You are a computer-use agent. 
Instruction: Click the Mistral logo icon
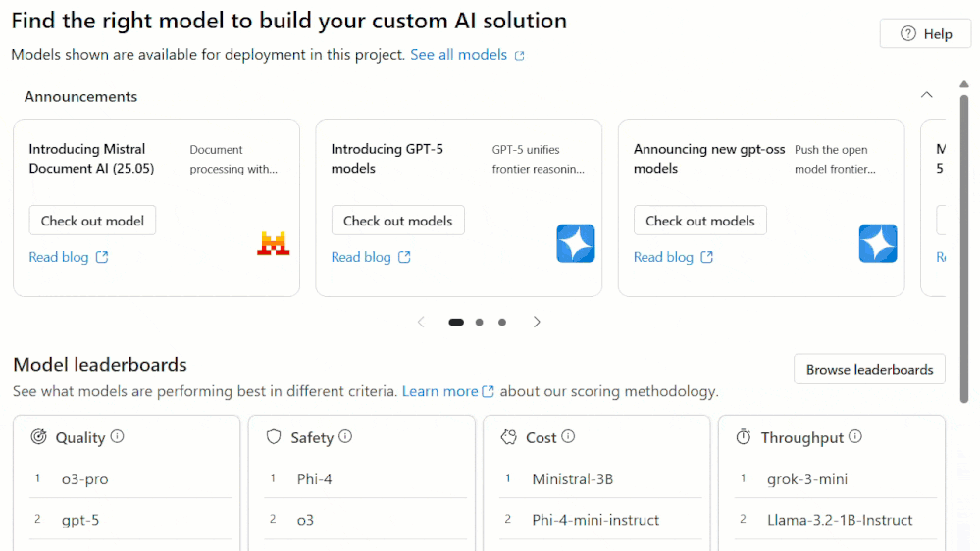tap(273, 243)
